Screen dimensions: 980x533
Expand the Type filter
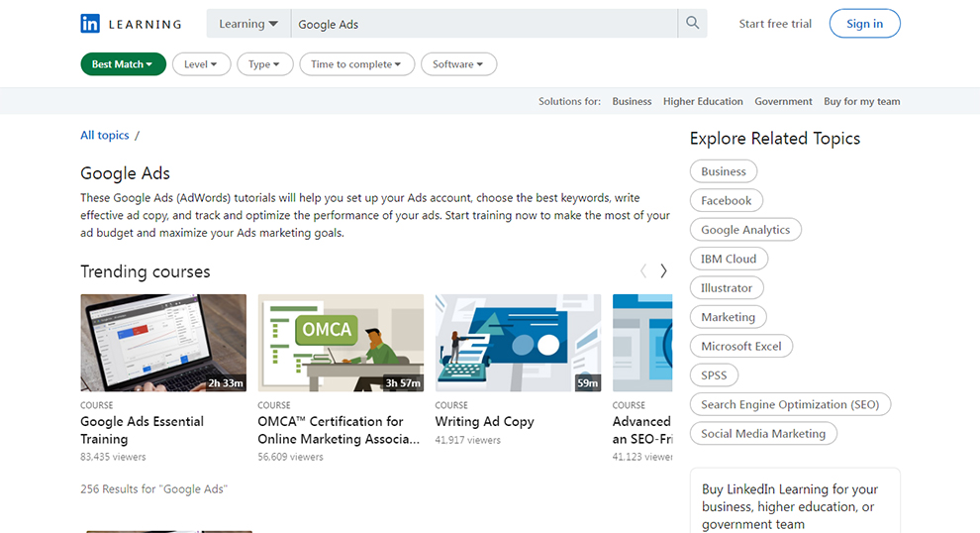coord(264,63)
